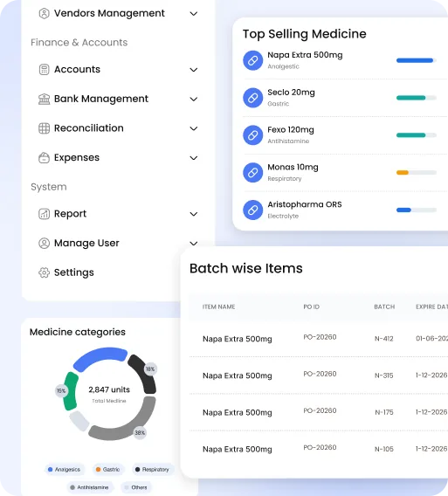This screenshot has height=496, width=448.
Task: Expand the Report chevron
Action: coord(194,214)
